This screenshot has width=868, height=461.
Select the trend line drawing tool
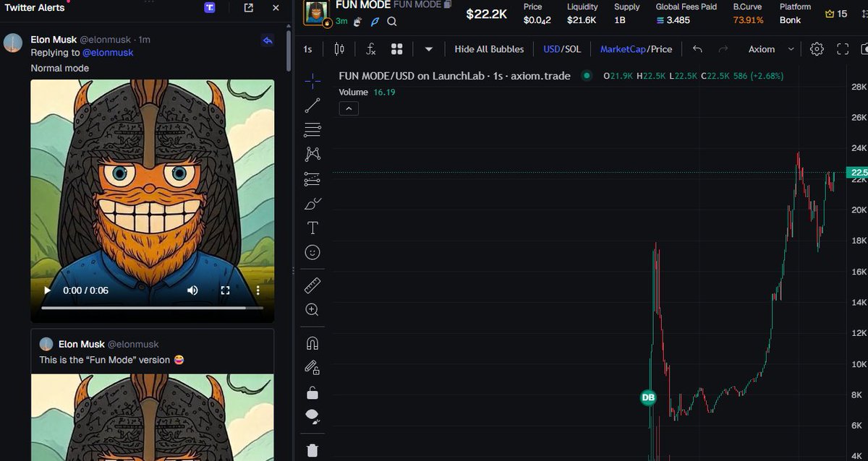(312, 105)
